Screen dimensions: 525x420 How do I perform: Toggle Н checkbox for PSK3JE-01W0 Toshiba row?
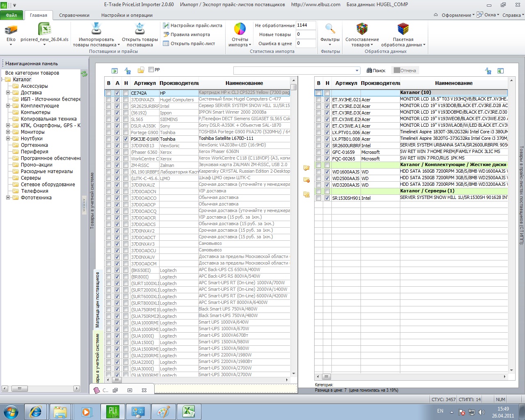(126, 139)
